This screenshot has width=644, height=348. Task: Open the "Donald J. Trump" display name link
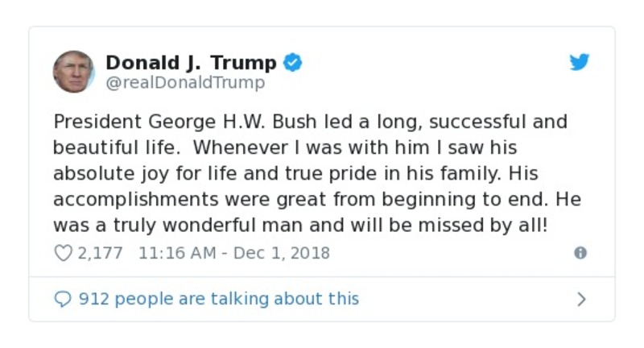(x=191, y=63)
